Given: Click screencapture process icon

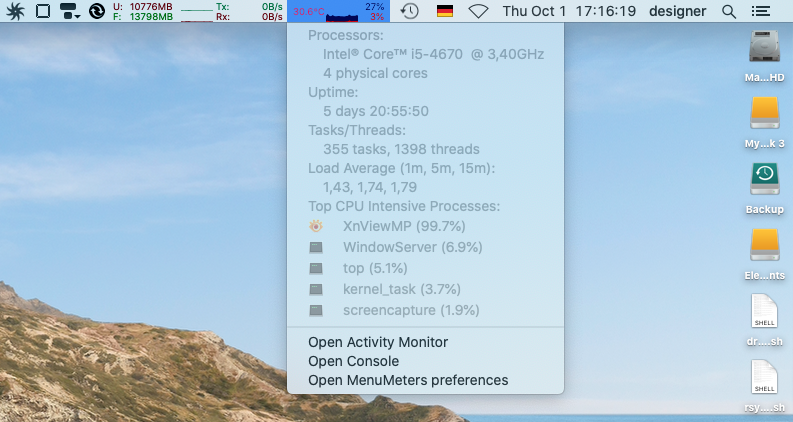Looking at the screenshot, I should [x=316, y=310].
